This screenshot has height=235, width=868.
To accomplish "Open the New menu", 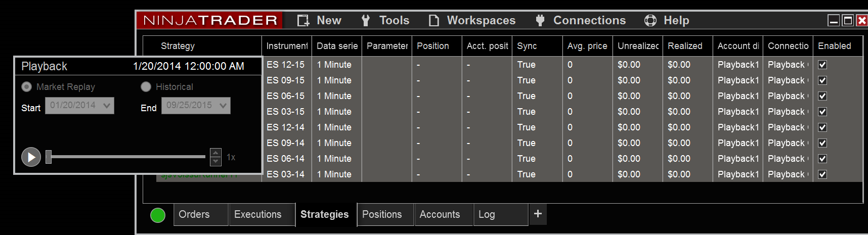I will tap(320, 20).
